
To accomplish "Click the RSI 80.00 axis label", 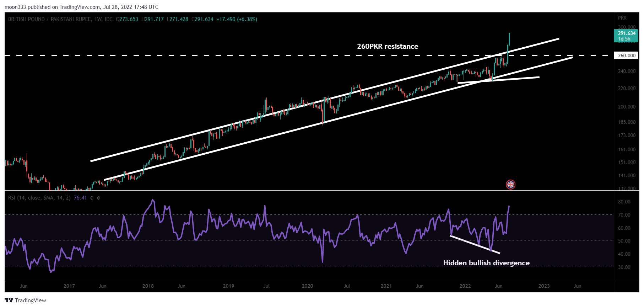I will (624, 202).
